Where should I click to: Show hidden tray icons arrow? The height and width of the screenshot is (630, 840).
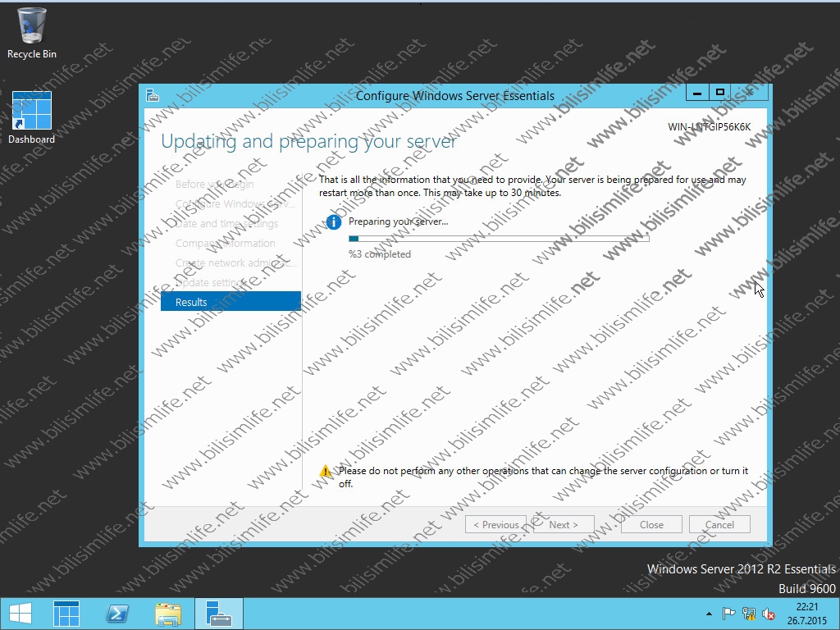pyautogui.click(x=710, y=614)
